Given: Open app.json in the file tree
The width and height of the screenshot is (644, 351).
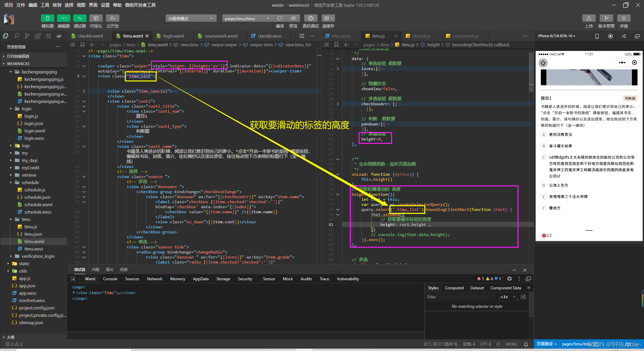Looking at the screenshot, I should click(34, 286).
